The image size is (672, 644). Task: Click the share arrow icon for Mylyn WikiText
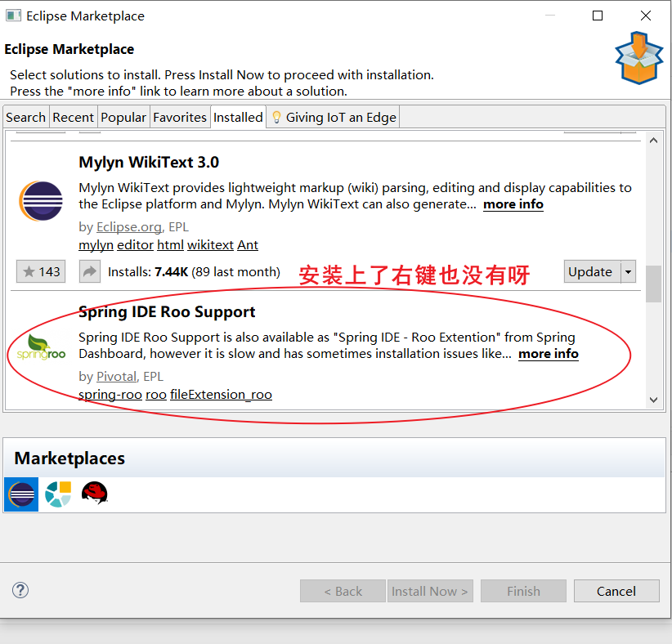pos(88,271)
